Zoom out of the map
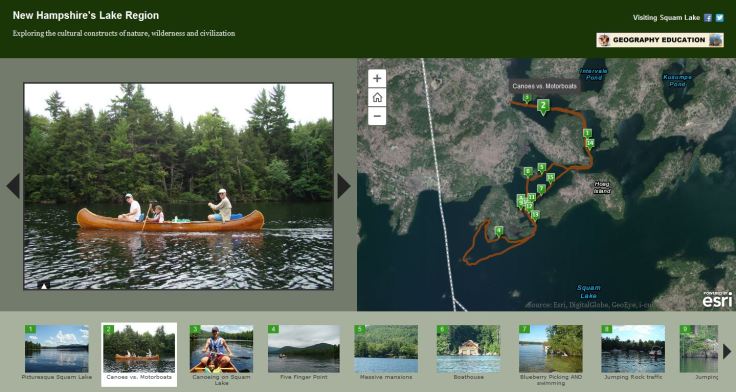This screenshot has width=736, height=392. coord(377,116)
